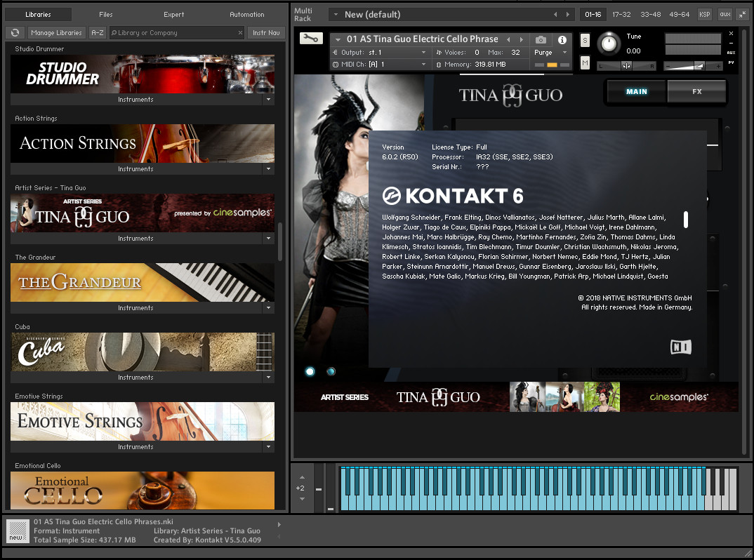Toggle the instrument AUX view
This screenshot has width=754, height=560.
click(731, 53)
